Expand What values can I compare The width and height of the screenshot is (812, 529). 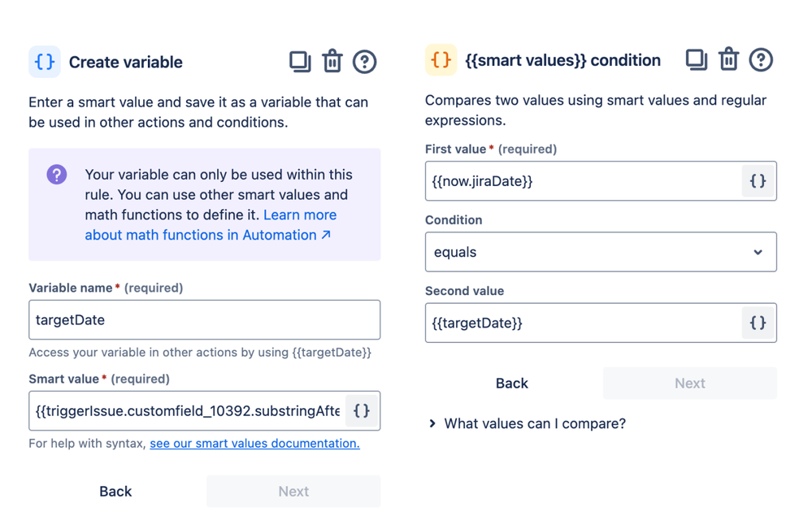(x=534, y=423)
